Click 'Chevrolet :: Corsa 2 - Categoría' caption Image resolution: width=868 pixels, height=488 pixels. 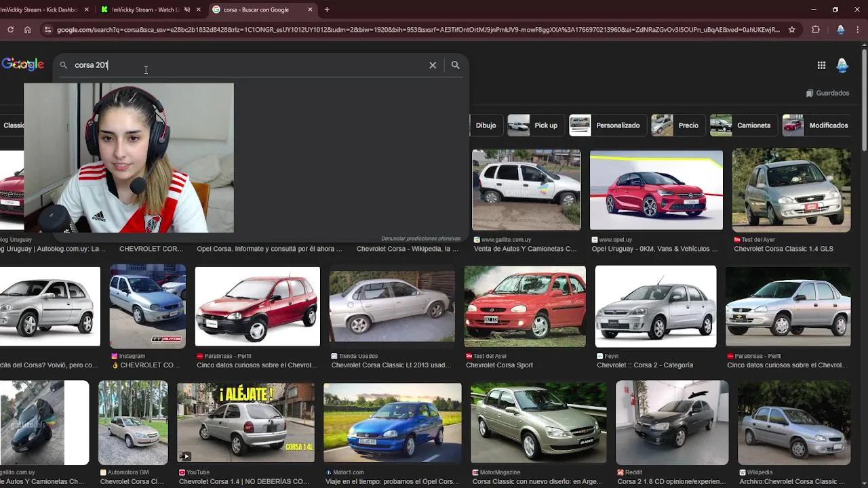click(645, 365)
